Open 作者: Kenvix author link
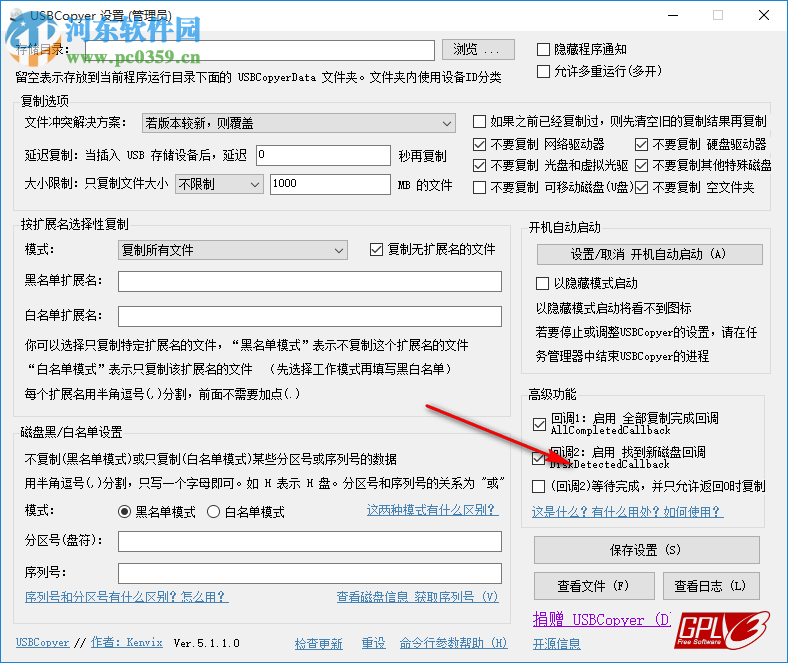788x663 pixels. point(127,643)
